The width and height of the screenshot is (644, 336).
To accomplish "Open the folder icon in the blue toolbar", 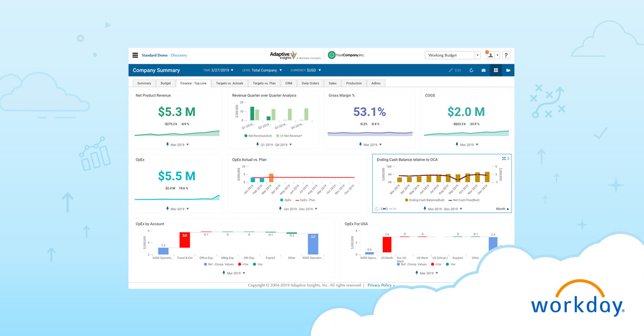I will 508,70.
